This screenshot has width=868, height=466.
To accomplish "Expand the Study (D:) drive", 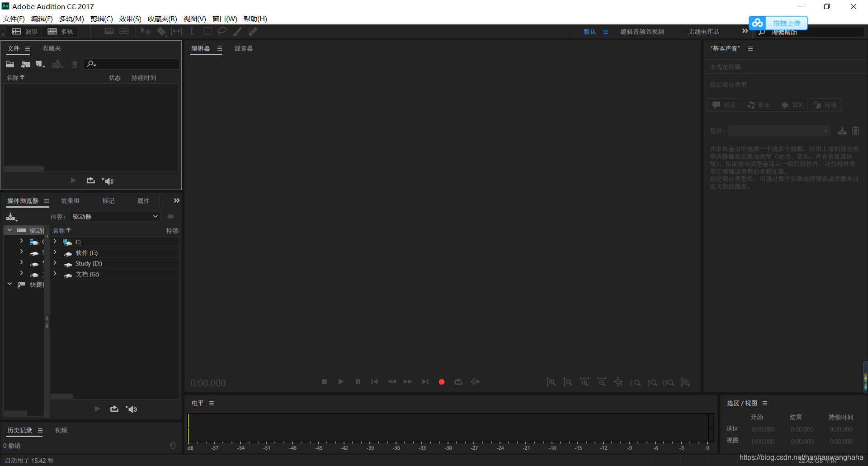I will tap(55, 263).
